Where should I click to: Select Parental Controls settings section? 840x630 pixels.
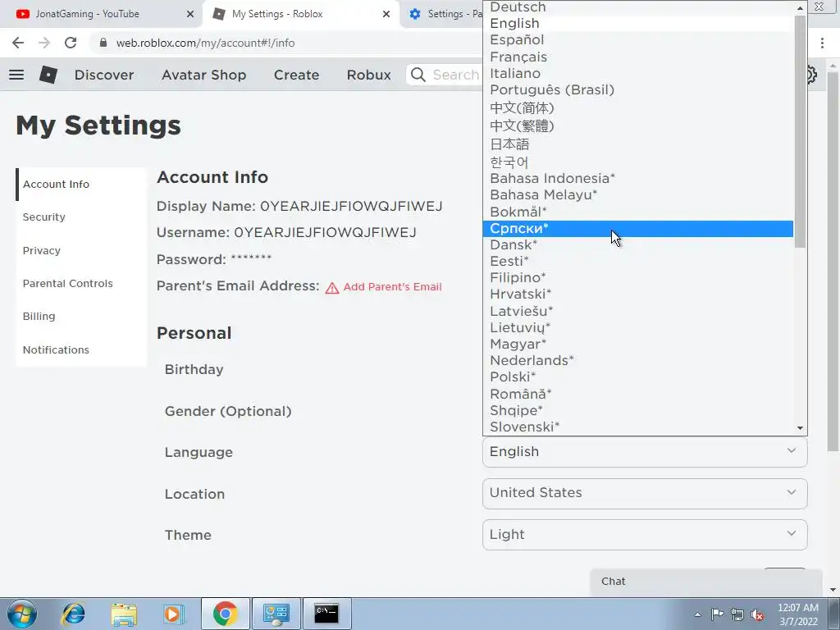[81, 283]
